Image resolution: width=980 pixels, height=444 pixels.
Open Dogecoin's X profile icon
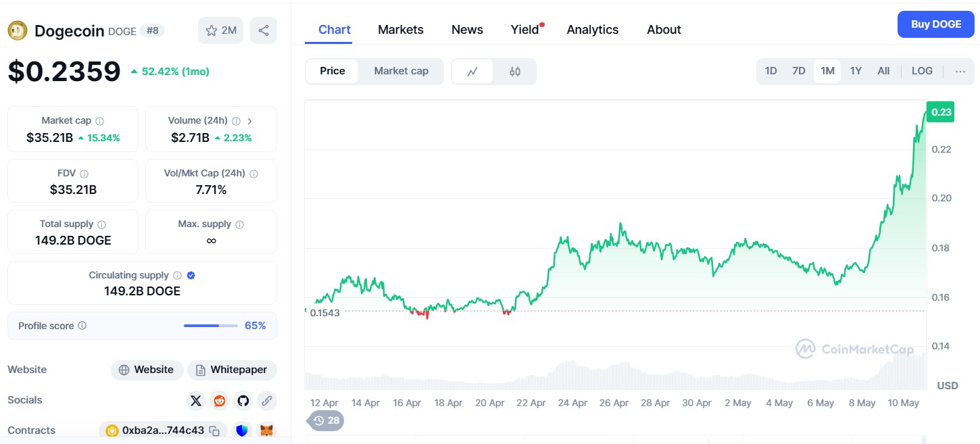[196, 400]
